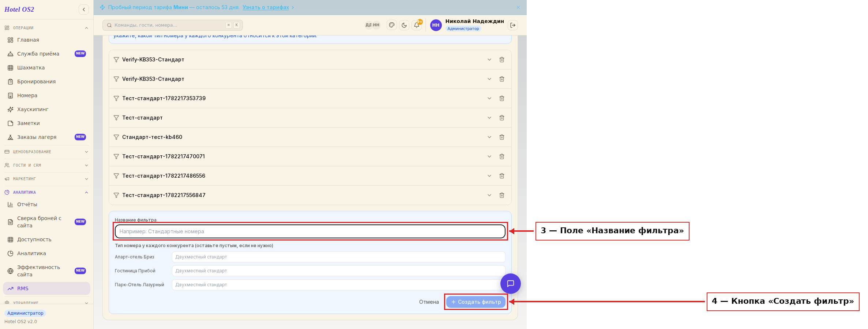Expand the Ценообразование sidebar section
Image resolution: width=868 pixels, height=329 pixels.
click(x=46, y=152)
